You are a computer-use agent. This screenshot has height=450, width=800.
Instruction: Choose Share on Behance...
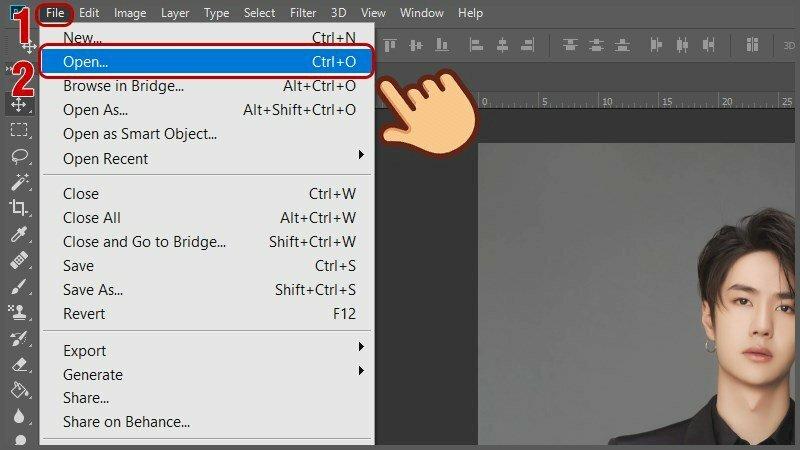click(x=207, y=421)
